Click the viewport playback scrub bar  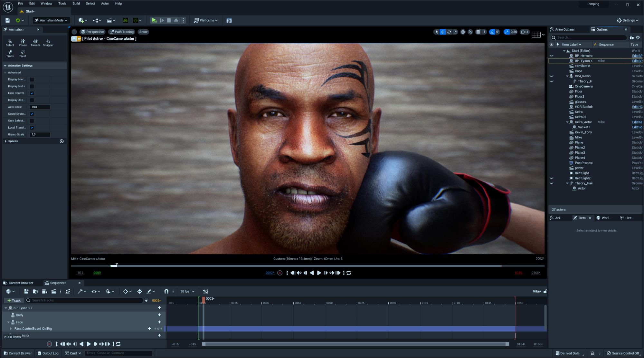pyautogui.click(x=308, y=266)
